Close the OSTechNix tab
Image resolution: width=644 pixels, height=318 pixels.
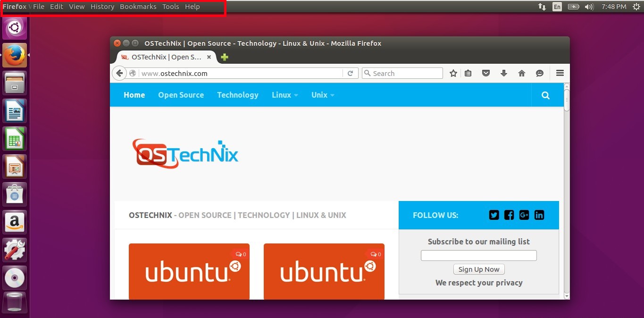(x=209, y=57)
